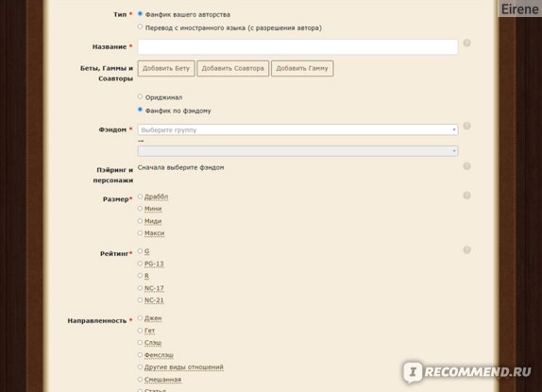
Task: Select the Джен orientation radio button
Action: (x=140, y=317)
